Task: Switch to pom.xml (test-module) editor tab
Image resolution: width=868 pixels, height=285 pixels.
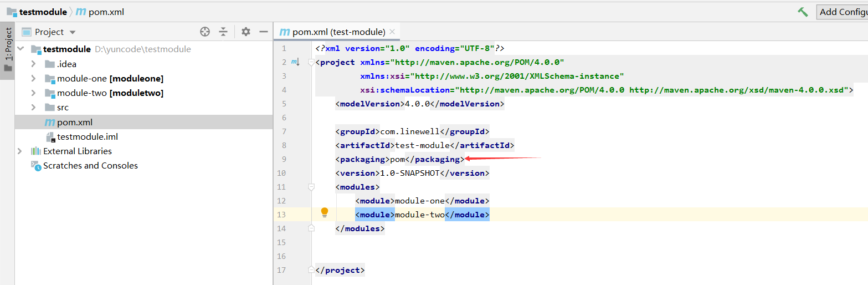Action: pyautogui.click(x=338, y=32)
